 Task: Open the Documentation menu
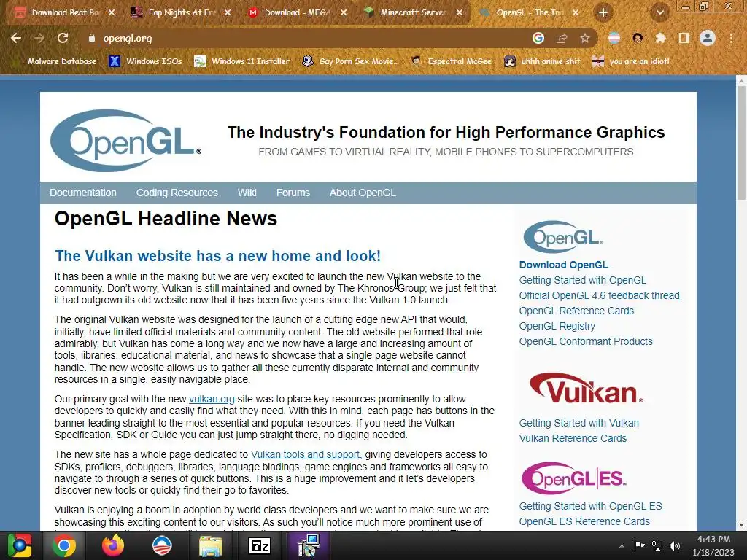click(x=83, y=192)
